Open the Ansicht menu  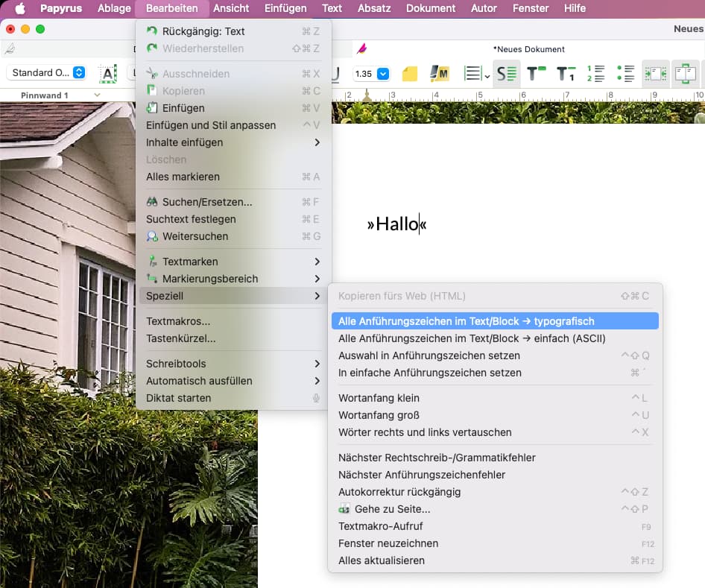[231, 8]
